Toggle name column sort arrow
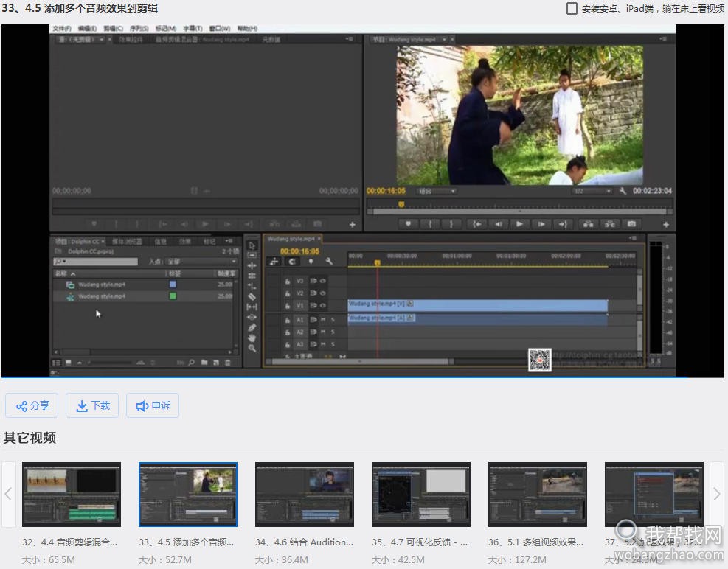 [73, 274]
